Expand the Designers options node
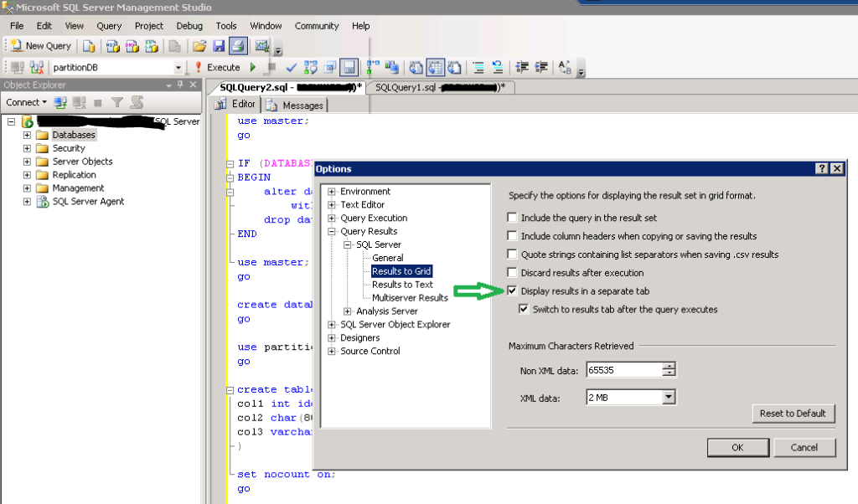The height and width of the screenshot is (504, 858). 332,338
